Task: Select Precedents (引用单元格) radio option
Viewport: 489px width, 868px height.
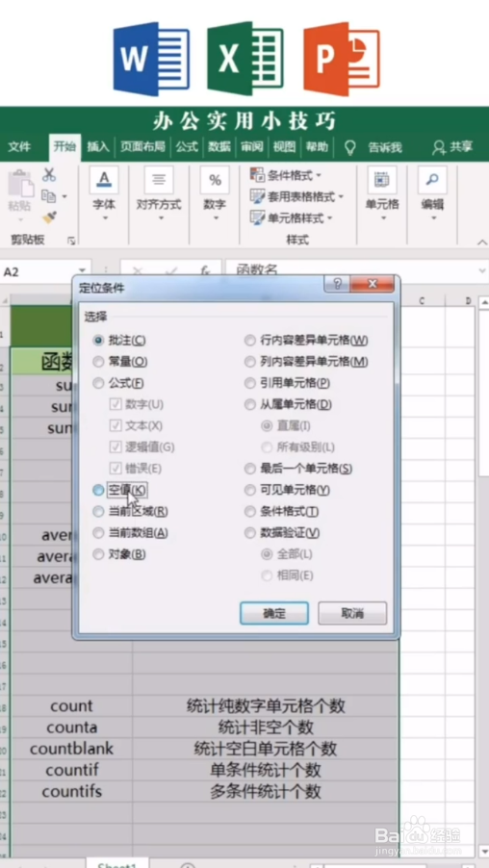Action: [250, 383]
